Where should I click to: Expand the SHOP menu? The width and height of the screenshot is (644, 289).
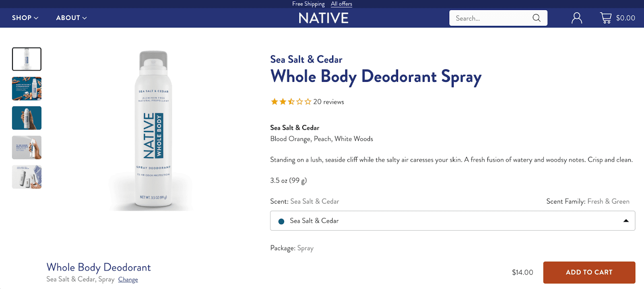click(x=25, y=18)
